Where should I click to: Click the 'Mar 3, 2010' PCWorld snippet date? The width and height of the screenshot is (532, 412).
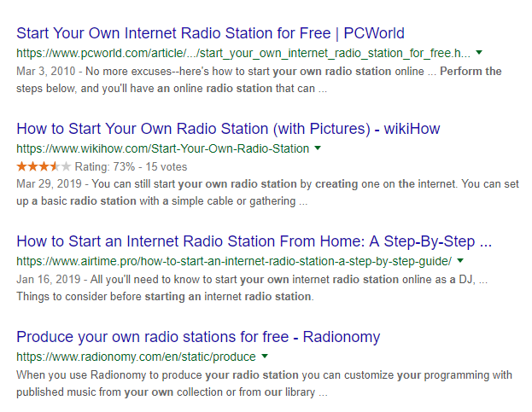pyautogui.click(x=46, y=72)
